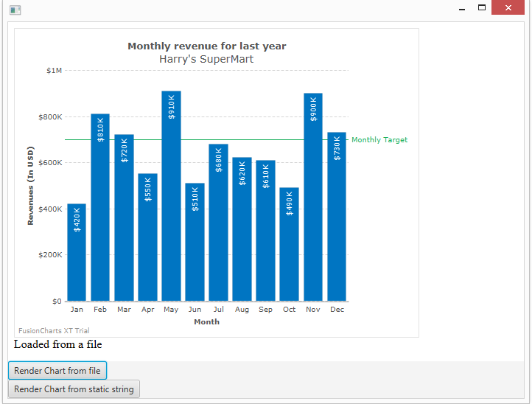Image resolution: width=532 pixels, height=404 pixels.
Task: Click the Harry's SuperMart subtitle
Action: point(206,59)
